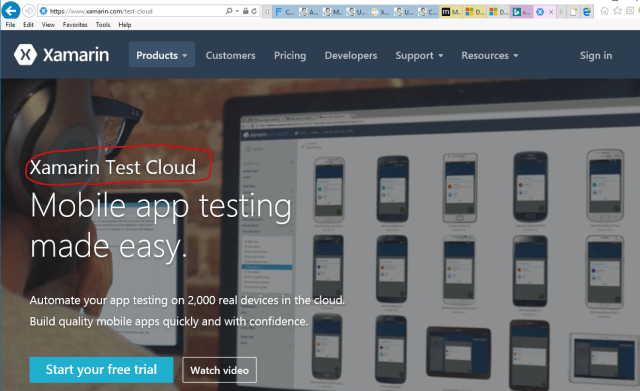Image resolution: width=640 pixels, height=391 pixels.
Task: Click the Xamarin favicon in the address bar
Action: [43, 11]
